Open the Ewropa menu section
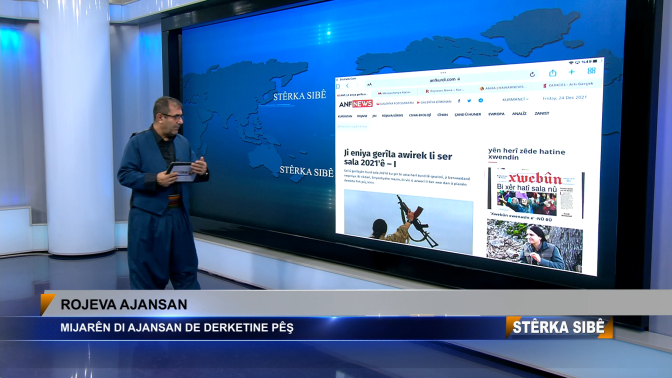672x378 pixels. [496, 114]
